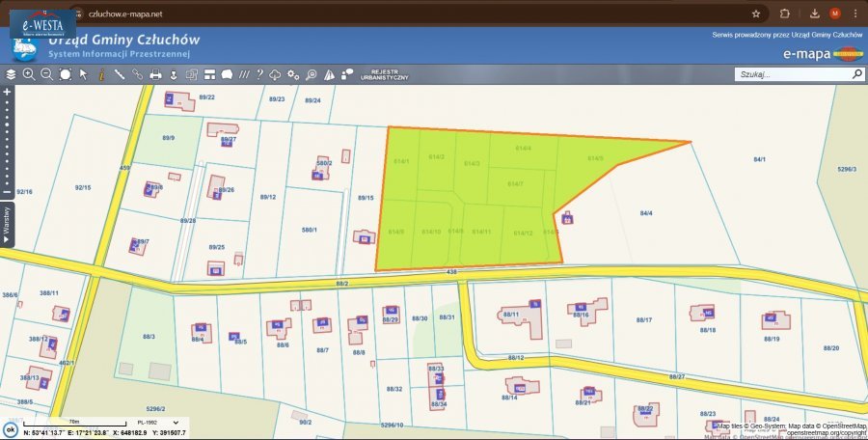868x440 pixels.
Task: Open the map print tool
Action: 155,74
